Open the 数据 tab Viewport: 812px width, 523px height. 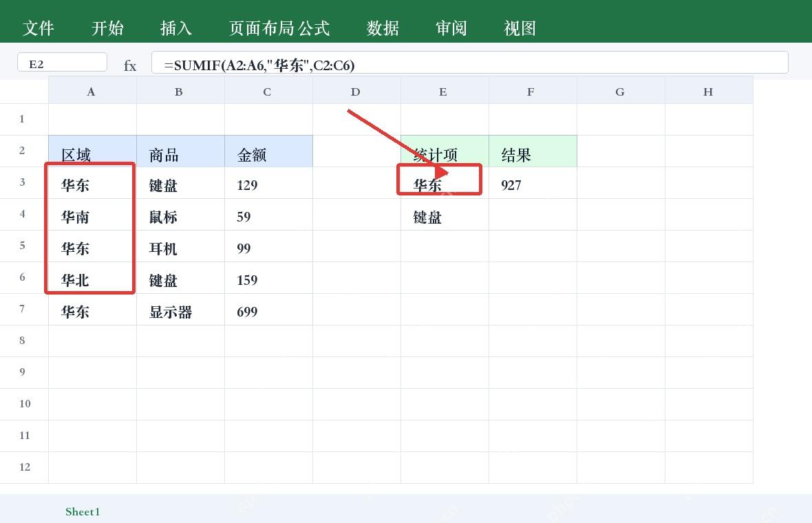(x=383, y=28)
